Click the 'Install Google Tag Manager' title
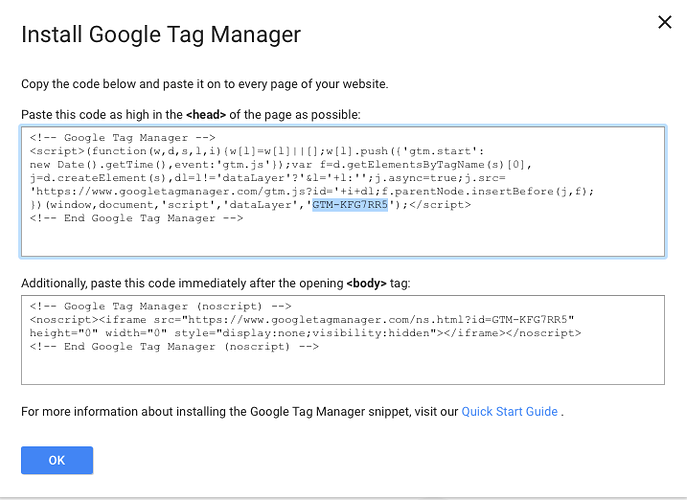The image size is (687, 500). coord(161,35)
